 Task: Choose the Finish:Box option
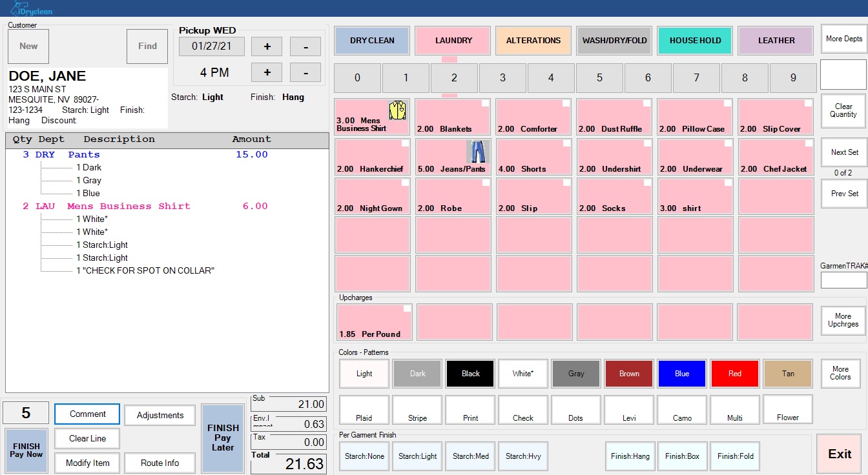[682, 456]
